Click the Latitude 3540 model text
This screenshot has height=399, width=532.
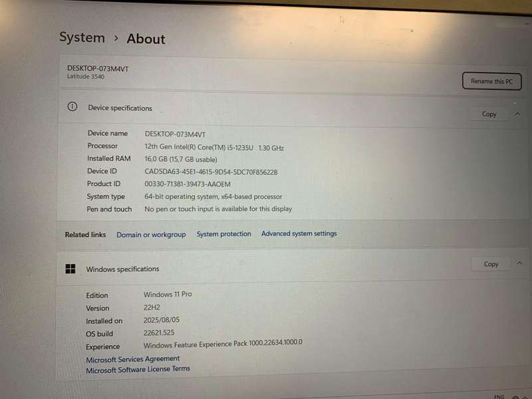pyautogui.click(x=86, y=76)
